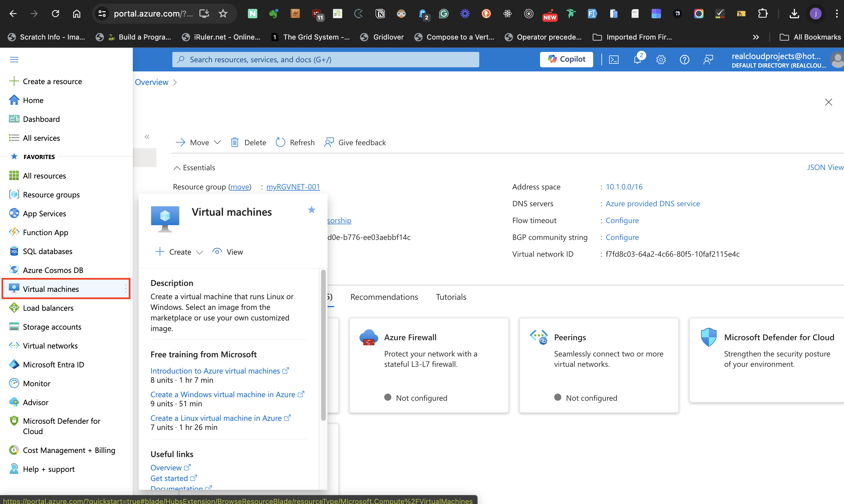Open Storage accounts from the sidebar
This screenshot has width=844, height=504.
52,326
